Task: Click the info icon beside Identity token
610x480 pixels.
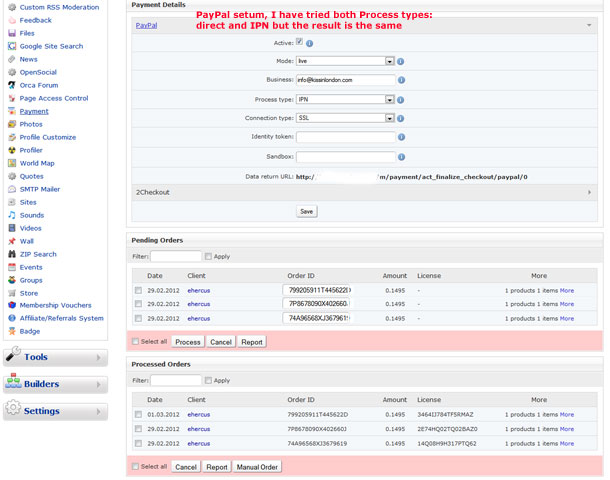Action: click(x=401, y=137)
